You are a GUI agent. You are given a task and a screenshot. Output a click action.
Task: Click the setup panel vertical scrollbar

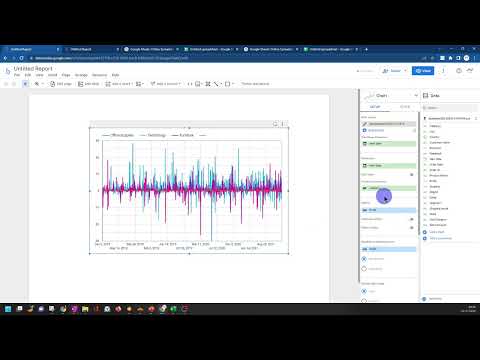click(419, 173)
